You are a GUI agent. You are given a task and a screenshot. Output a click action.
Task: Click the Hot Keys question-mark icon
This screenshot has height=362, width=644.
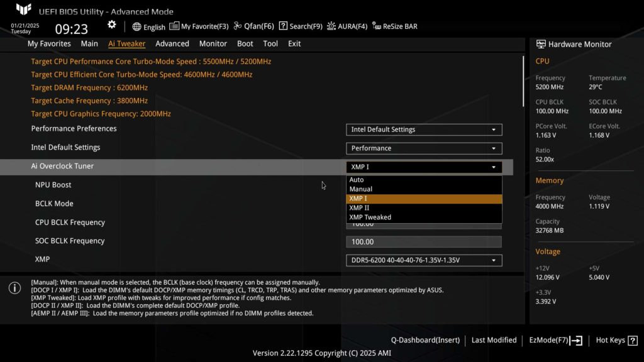(x=633, y=340)
